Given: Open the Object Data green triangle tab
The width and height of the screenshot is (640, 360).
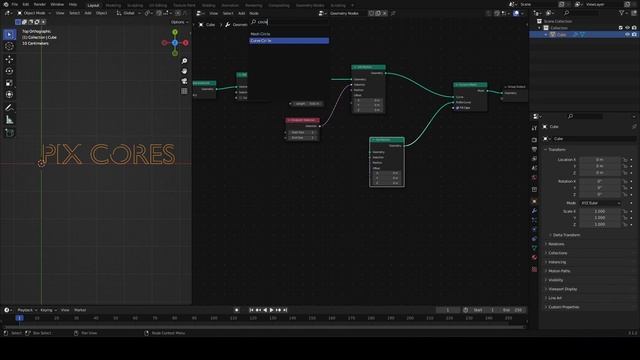Looking at the screenshot, I should 534,248.
